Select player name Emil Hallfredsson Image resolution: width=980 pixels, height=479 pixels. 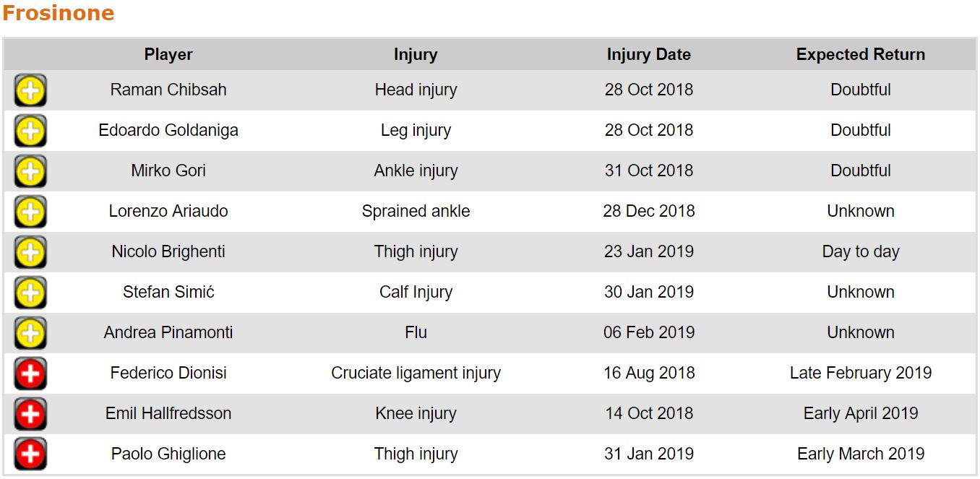click(x=168, y=413)
